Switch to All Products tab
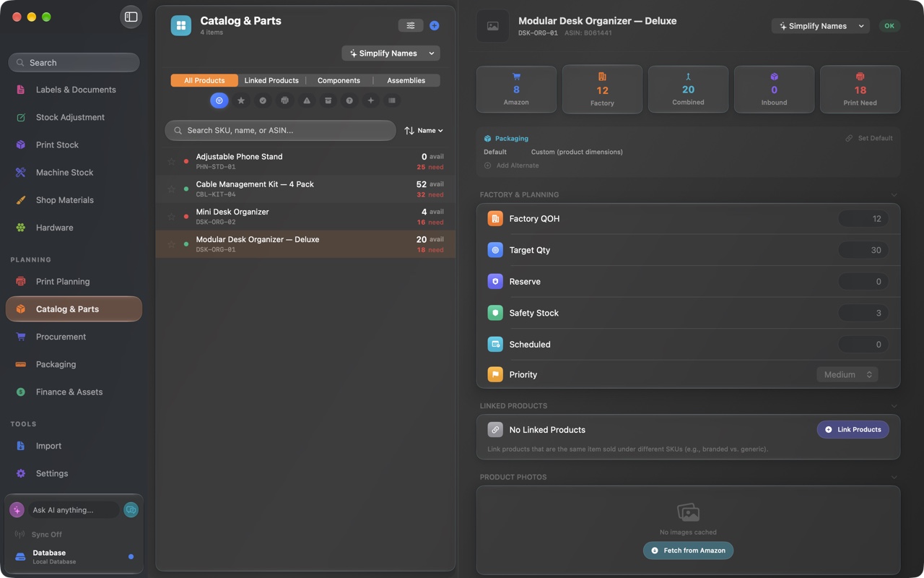Screen dimensions: 924x578 204,80
